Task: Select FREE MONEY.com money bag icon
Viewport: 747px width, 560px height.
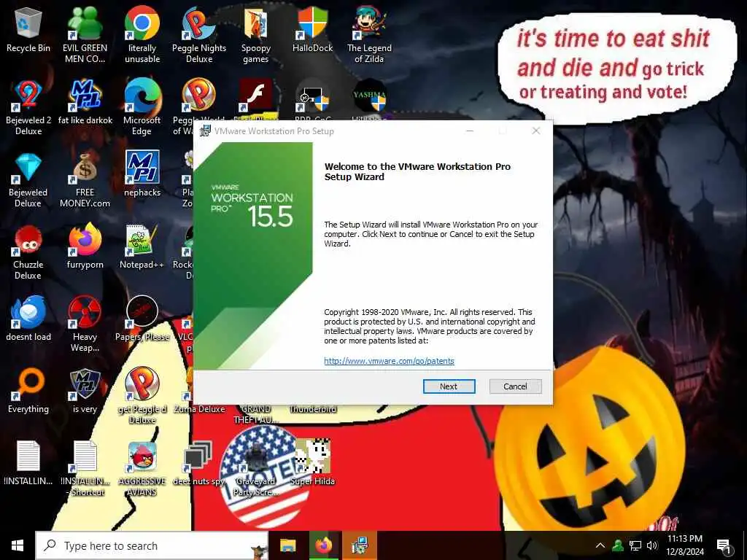Action: tap(85, 180)
